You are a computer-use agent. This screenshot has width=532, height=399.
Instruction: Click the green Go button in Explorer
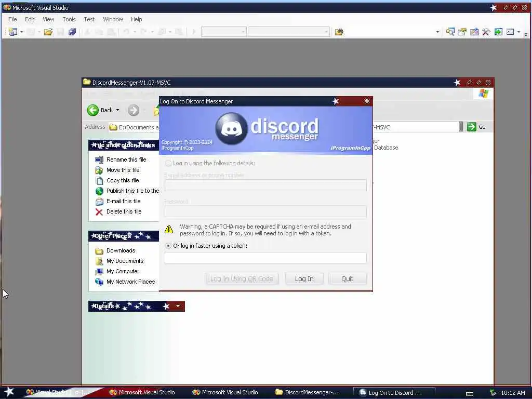[472, 127]
